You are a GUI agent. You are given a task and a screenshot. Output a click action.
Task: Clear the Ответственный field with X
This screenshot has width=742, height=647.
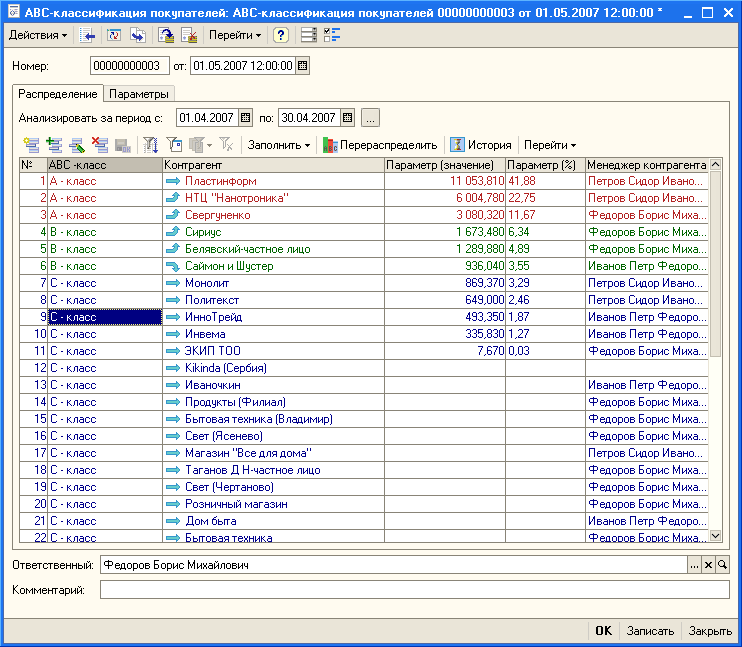[708, 565]
